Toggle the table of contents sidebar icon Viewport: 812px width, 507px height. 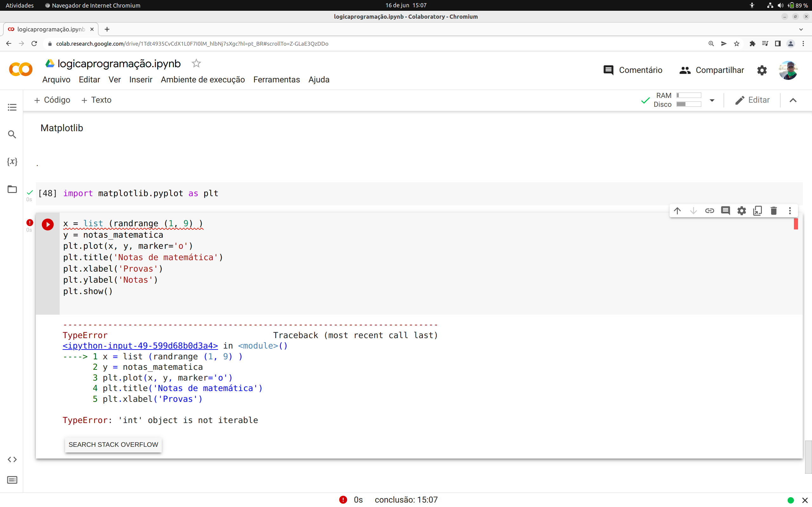tap(11, 107)
